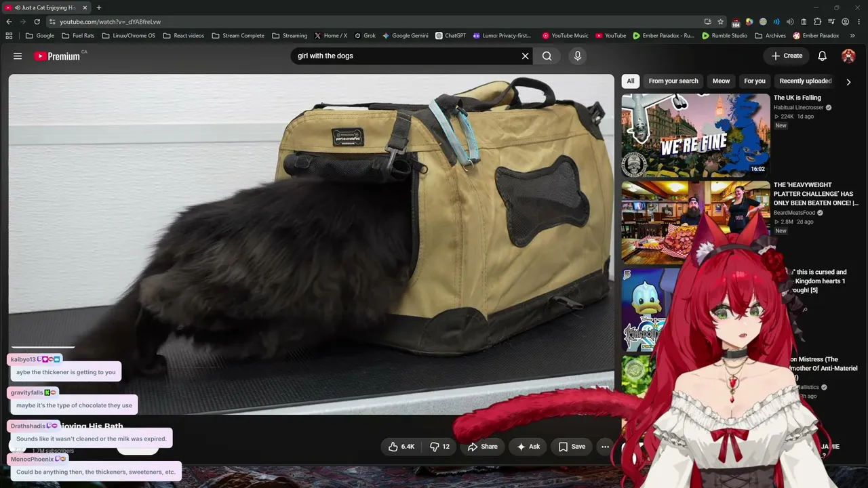Screen dimensions: 868x488
Task: Open the BeardMeatsFood channel name
Action: [795, 213]
